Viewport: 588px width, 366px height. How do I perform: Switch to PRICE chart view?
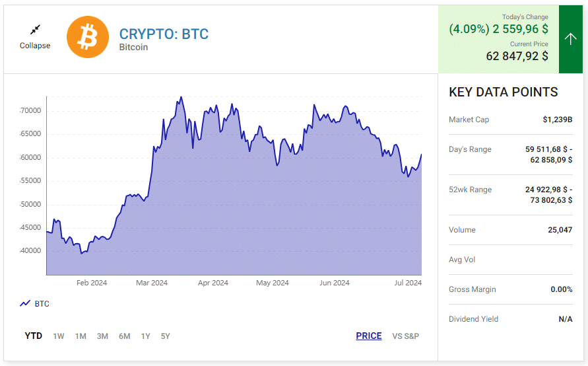click(369, 336)
